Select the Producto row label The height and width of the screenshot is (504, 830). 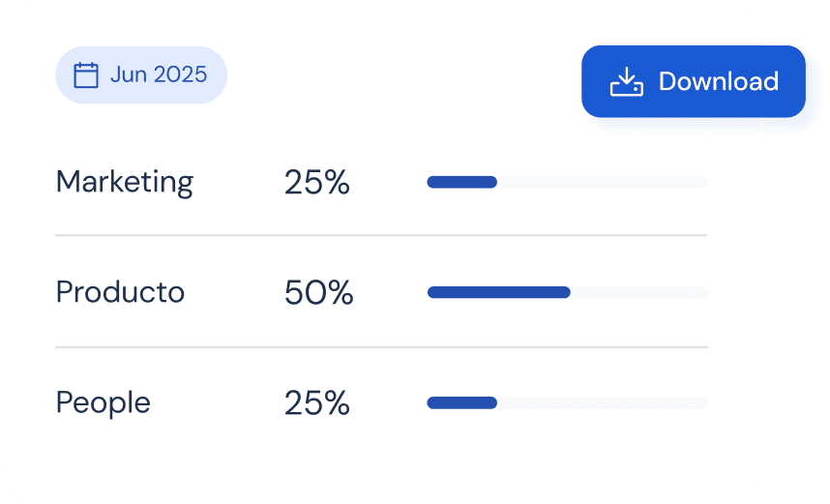(120, 292)
